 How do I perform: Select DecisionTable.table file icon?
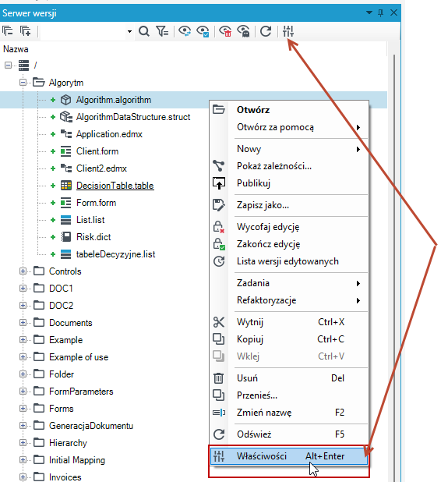(65, 186)
